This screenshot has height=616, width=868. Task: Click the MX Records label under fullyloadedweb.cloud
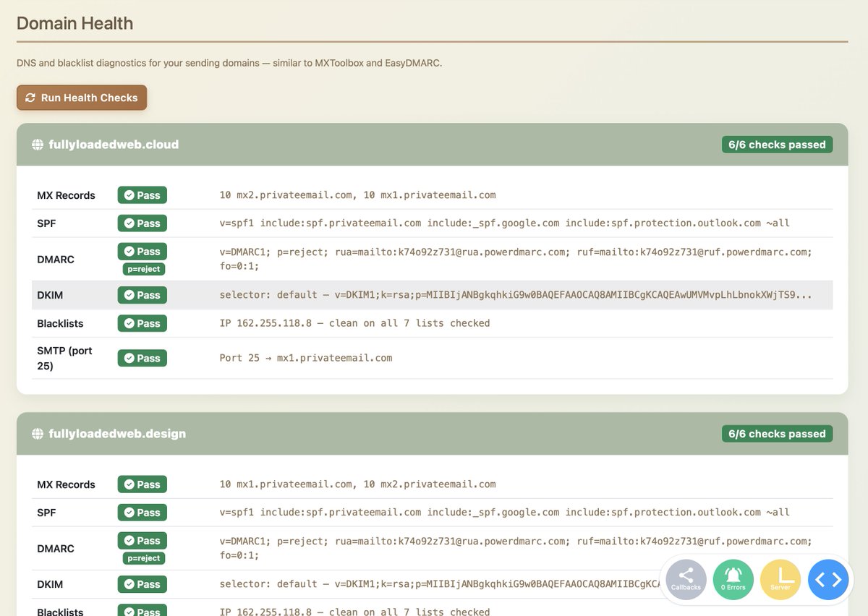tap(66, 195)
